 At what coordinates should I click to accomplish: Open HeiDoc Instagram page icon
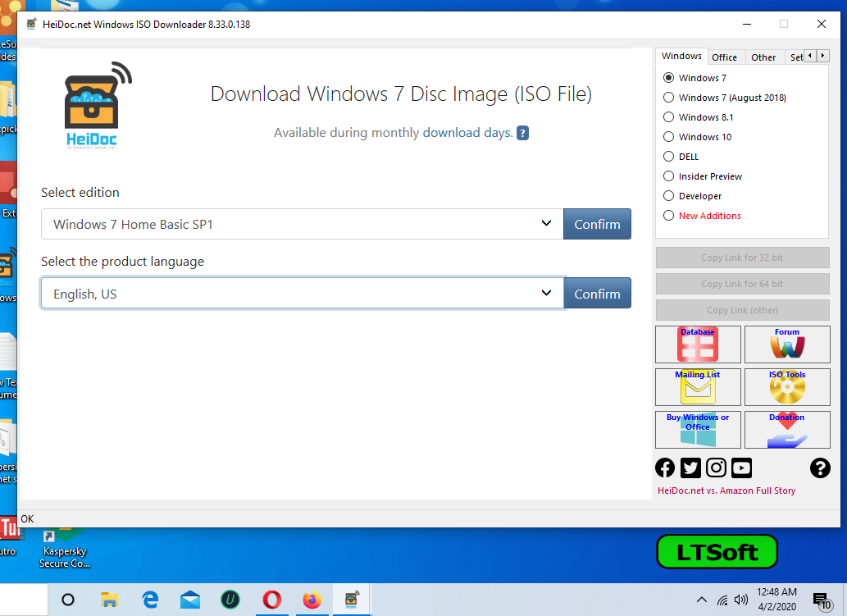pyautogui.click(x=717, y=468)
